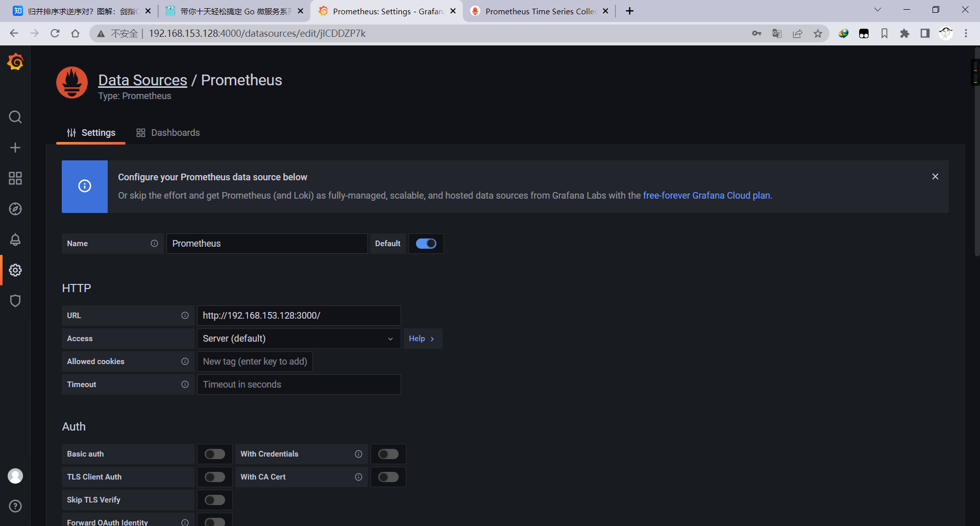980x526 pixels.
Task: Click the browser reload button
Action: point(55,33)
